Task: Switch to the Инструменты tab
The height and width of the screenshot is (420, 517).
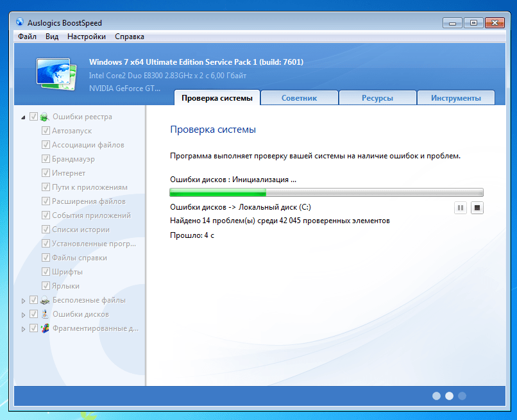Action: click(x=455, y=98)
